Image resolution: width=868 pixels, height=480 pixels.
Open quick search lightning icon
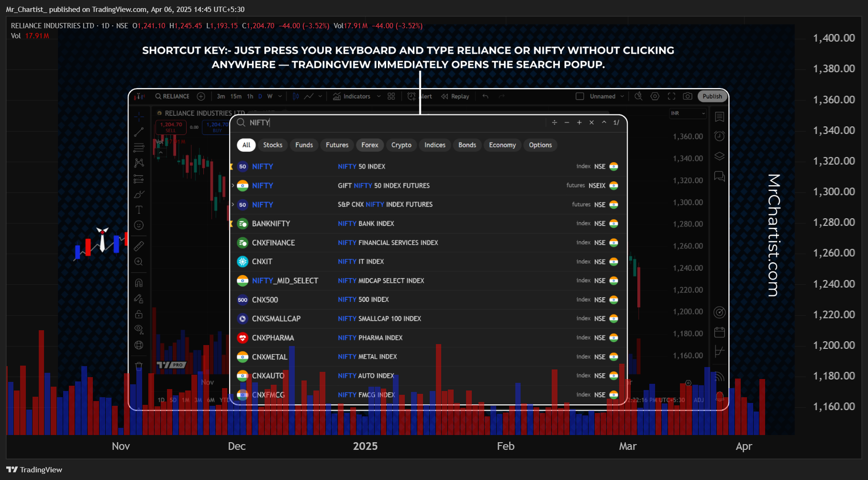pyautogui.click(x=638, y=96)
